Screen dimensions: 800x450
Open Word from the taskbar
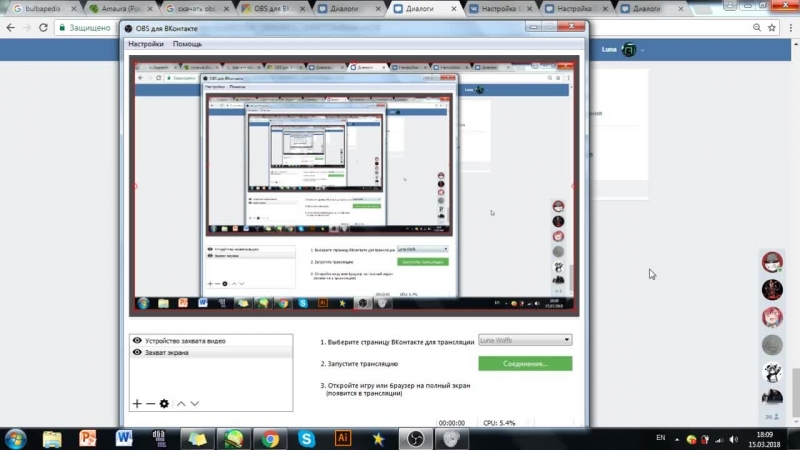(124, 439)
